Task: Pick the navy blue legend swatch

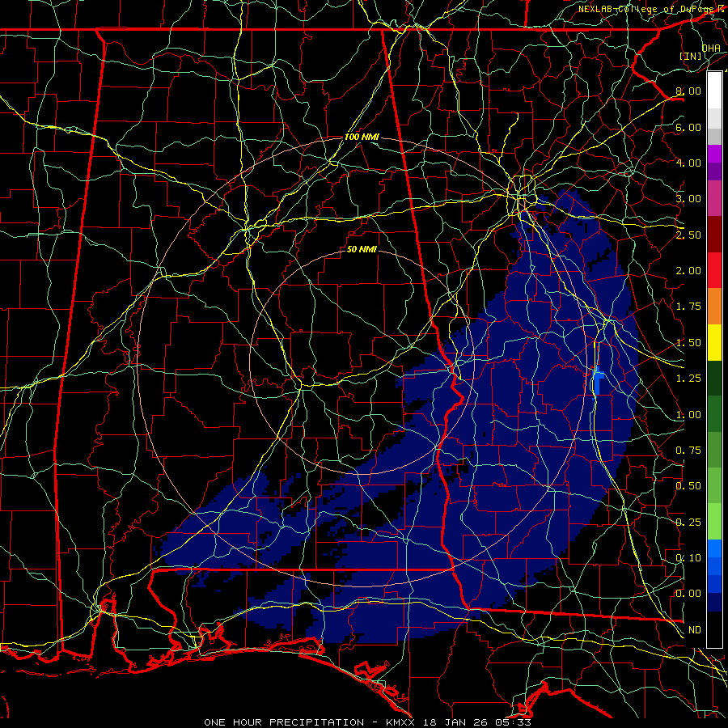Action: click(714, 602)
